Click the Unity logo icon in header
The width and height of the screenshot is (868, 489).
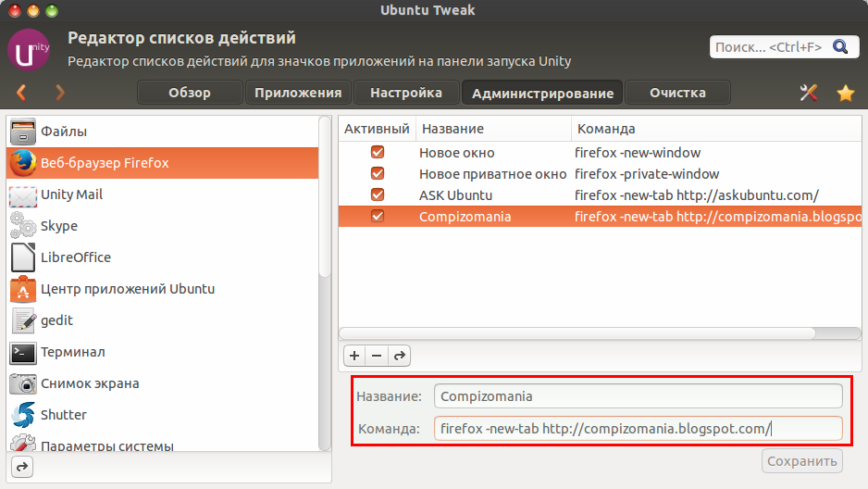coord(29,50)
